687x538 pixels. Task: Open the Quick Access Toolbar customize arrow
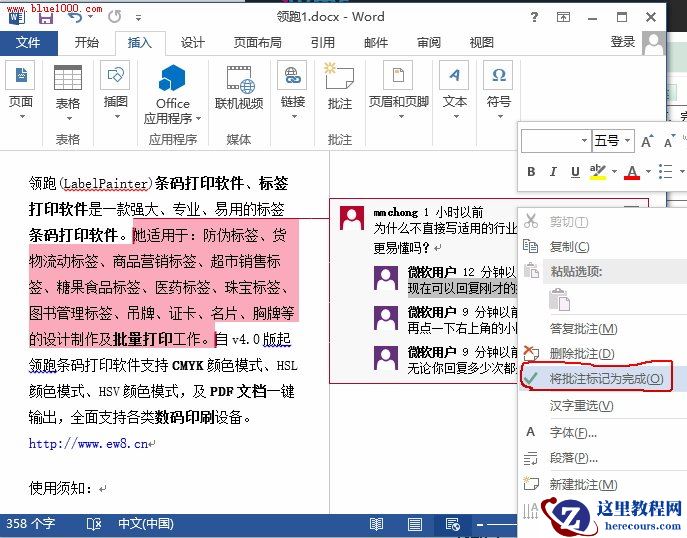(x=138, y=18)
